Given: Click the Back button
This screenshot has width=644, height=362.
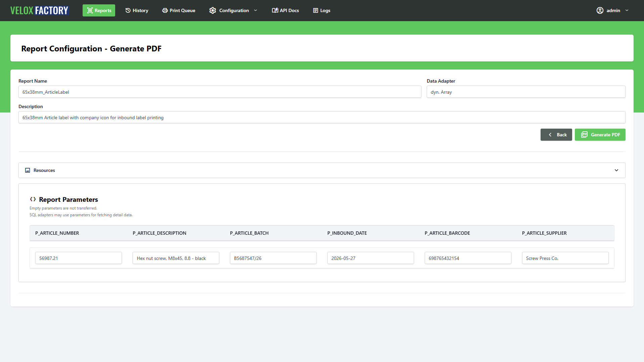Looking at the screenshot, I should coord(556,135).
